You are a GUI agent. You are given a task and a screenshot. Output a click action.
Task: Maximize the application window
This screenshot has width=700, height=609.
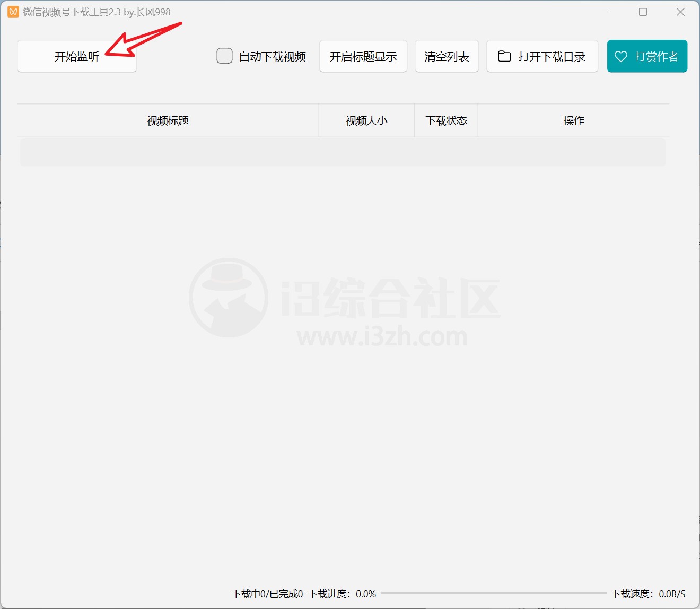pos(642,11)
